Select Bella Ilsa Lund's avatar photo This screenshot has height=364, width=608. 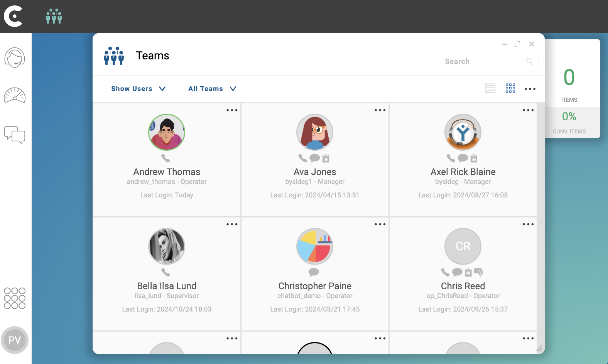coord(167,246)
